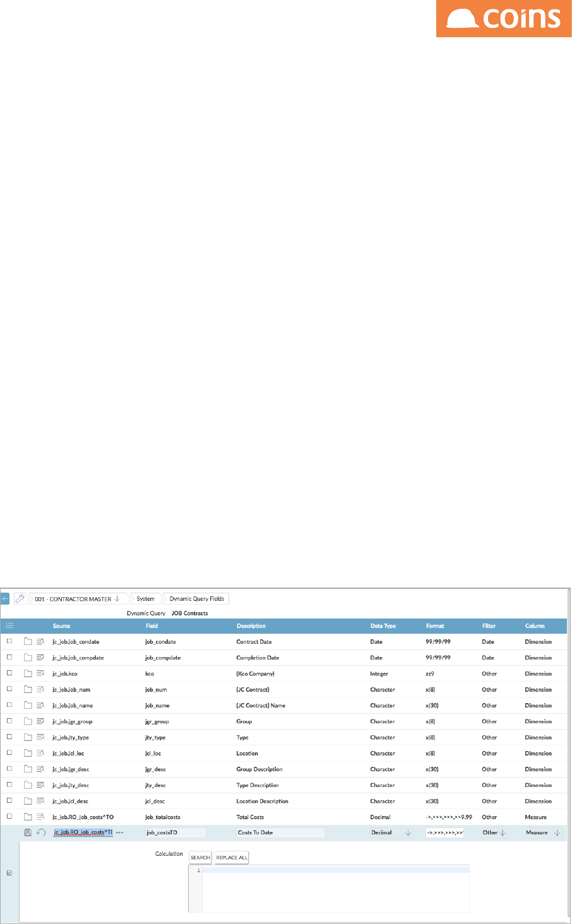The height and width of the screenshot is (924, 572).
Task: Tick checkbox for jc_job.jcl_loc row
Action: [x=9, y=753]
